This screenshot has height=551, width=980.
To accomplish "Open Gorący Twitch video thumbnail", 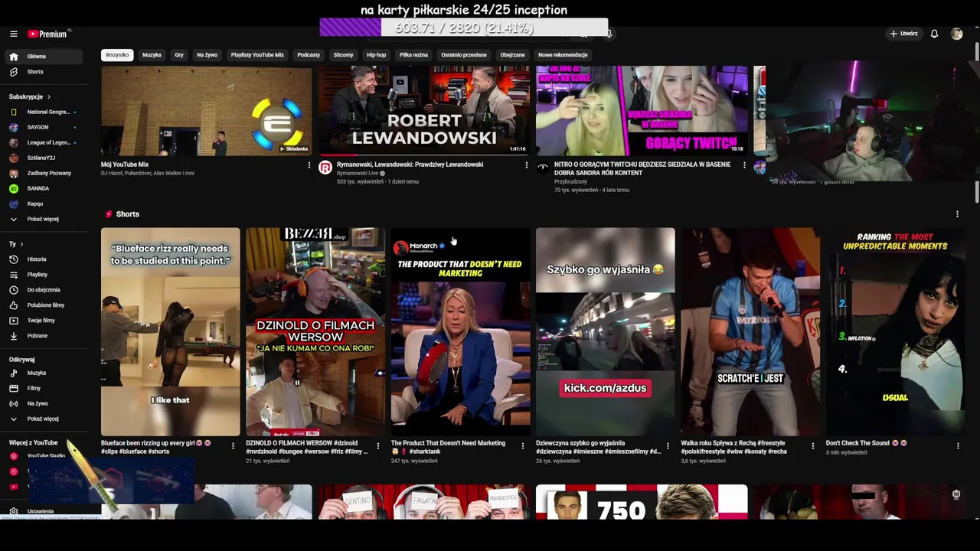I will point(642,111).
